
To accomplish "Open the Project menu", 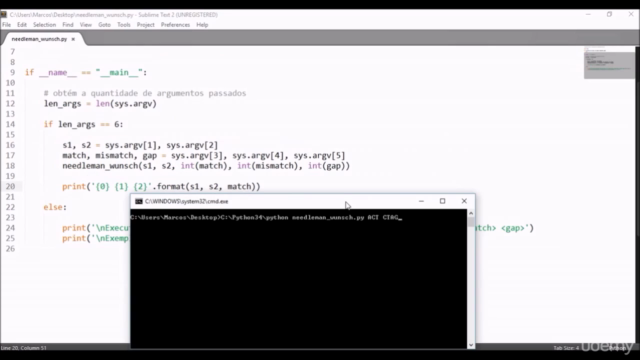I will [145, 25].
